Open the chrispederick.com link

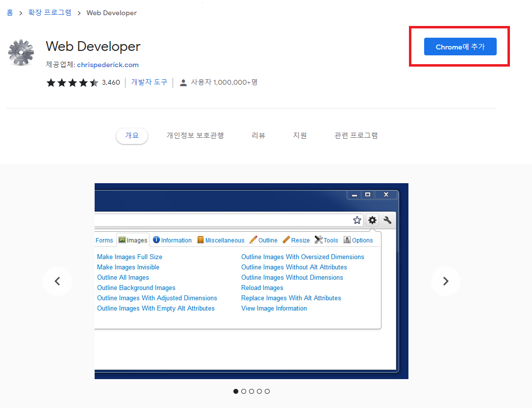108,65
